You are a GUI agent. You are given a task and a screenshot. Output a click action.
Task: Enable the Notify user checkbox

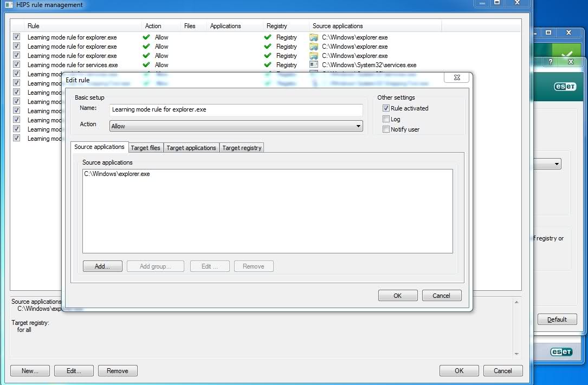(386, 129)
